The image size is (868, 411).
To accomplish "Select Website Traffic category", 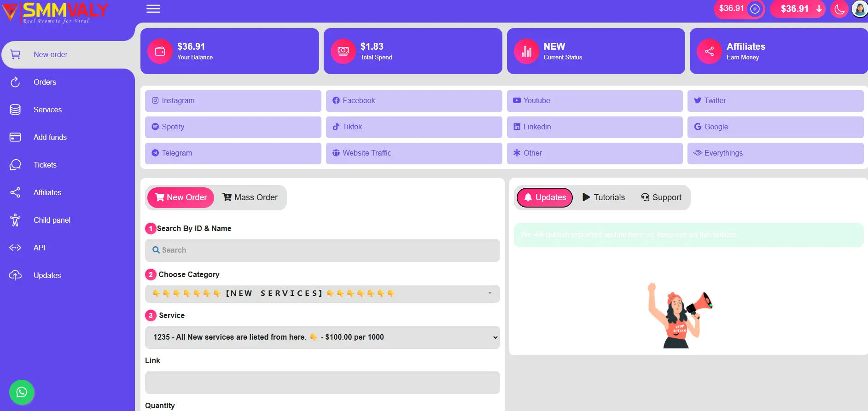I will click(x=414, y=153).
